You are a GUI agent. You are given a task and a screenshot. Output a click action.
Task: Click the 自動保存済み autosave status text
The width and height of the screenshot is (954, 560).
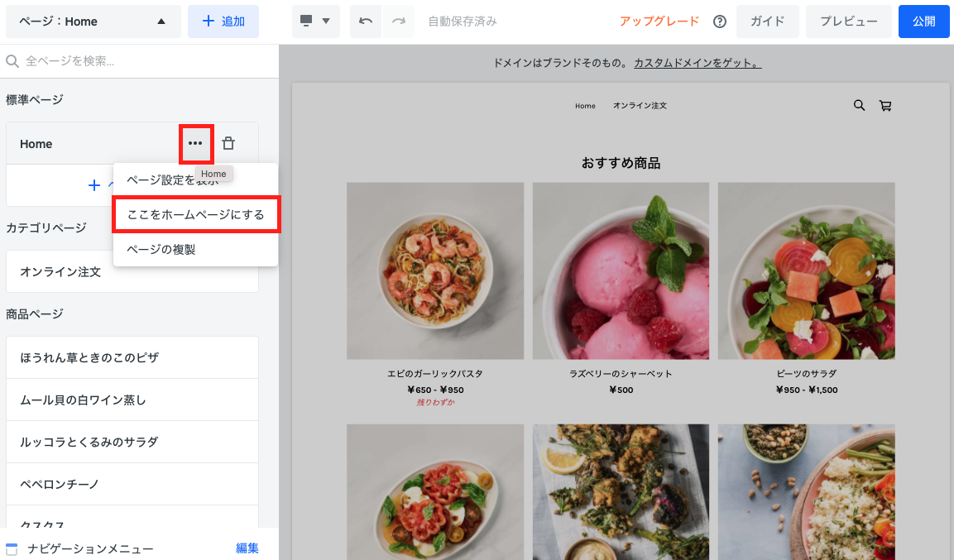[463, 22]
